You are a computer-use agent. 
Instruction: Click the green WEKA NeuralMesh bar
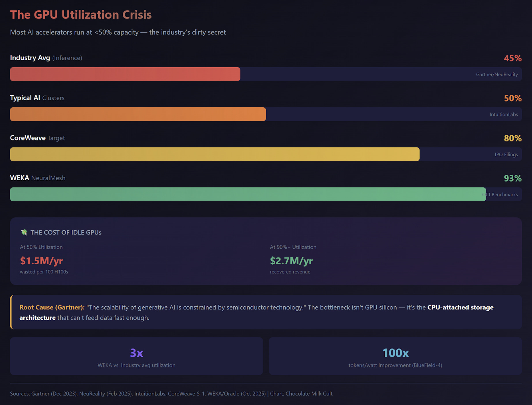pyautogui.click(x=248, y=194)
